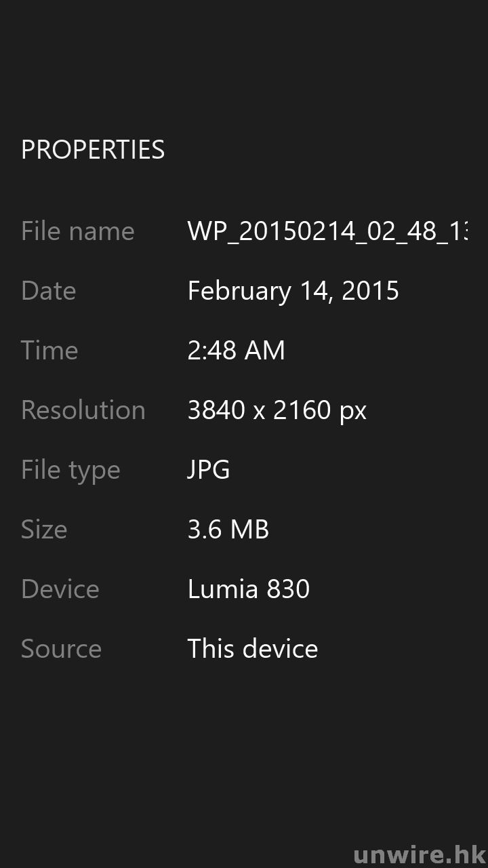Click the Device label
Image resolution: width=488 pixels, height=868 pixels.
point(60,589)
